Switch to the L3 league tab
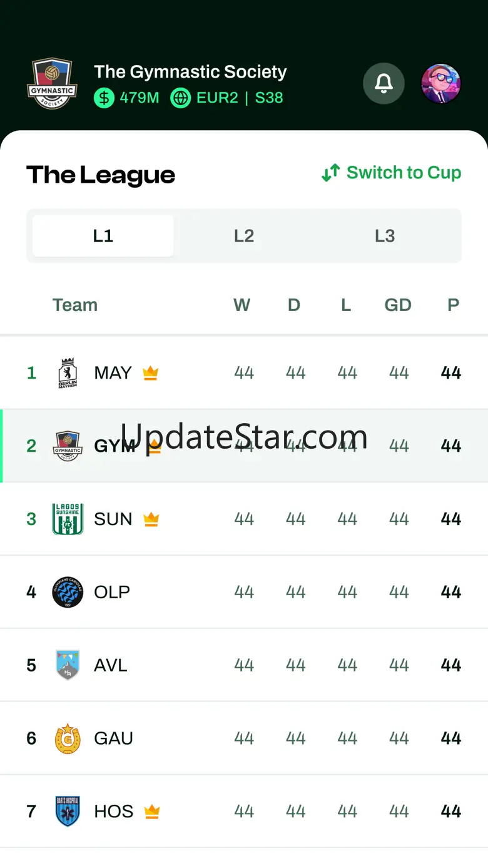This screenshot has width=488, height=868. click(x=385, y=236)
